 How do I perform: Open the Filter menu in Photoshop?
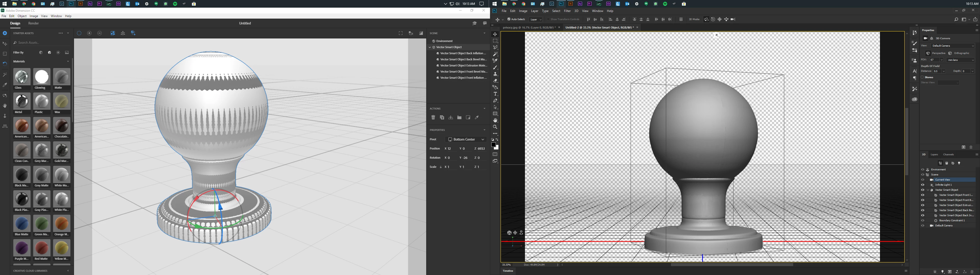tap(567, 11)
